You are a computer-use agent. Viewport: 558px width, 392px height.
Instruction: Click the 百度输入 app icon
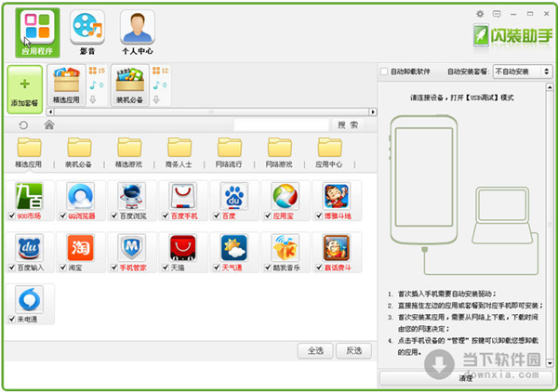click(29, 247)
